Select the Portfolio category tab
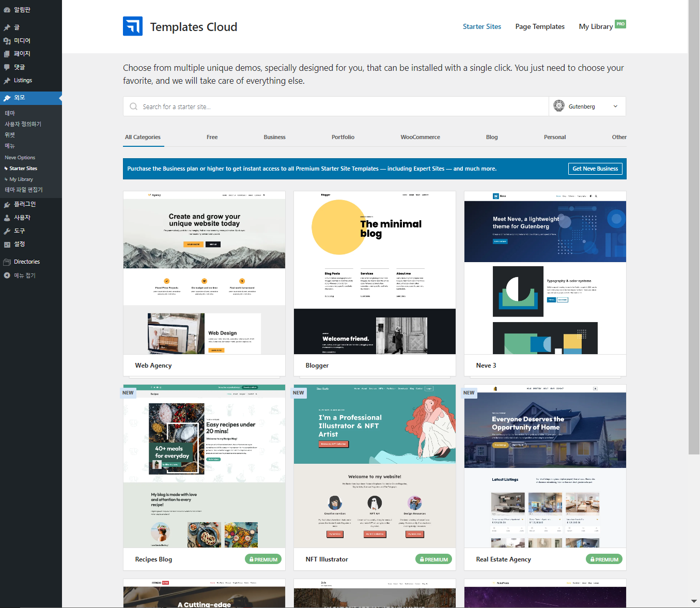700x608 pixels. (343, 137)
